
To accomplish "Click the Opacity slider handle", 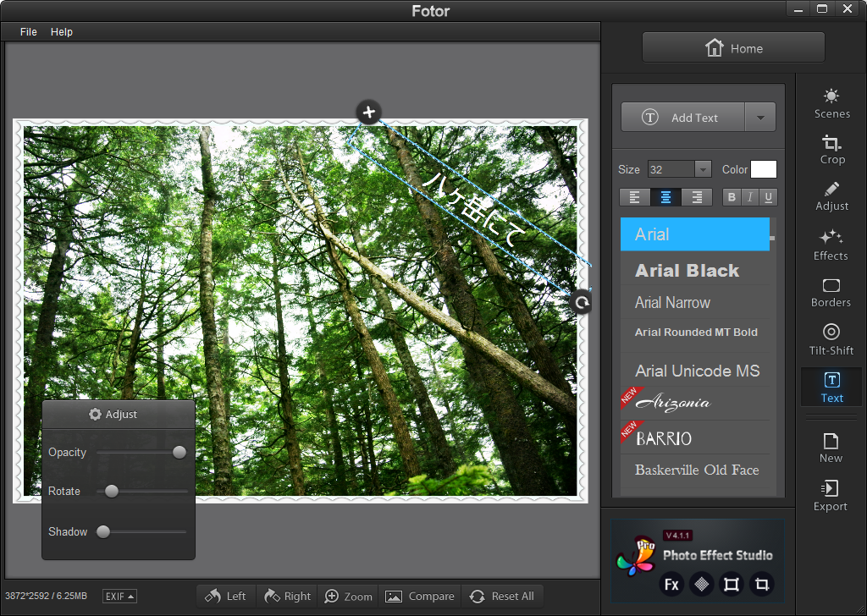I will [x=179, y=453].
